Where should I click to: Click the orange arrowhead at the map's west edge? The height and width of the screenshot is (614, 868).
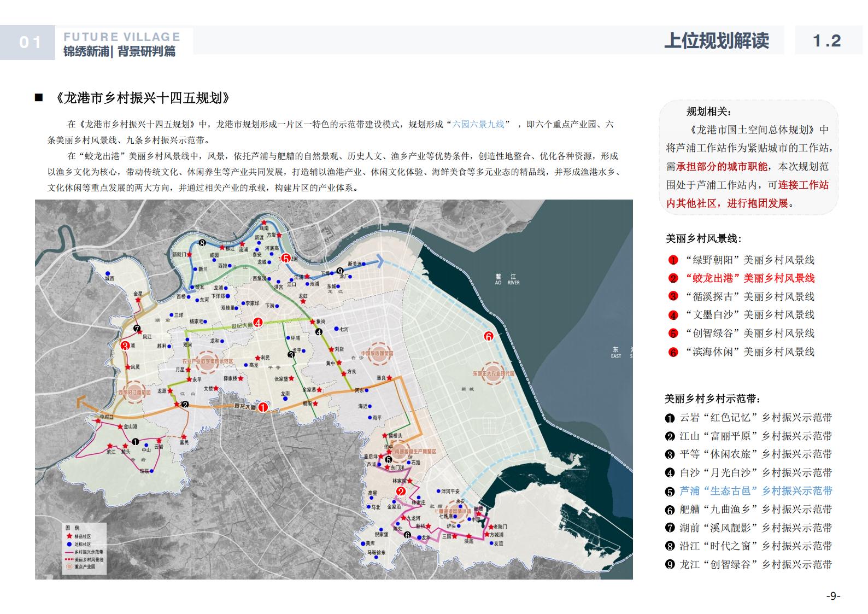tap(81, 402)
